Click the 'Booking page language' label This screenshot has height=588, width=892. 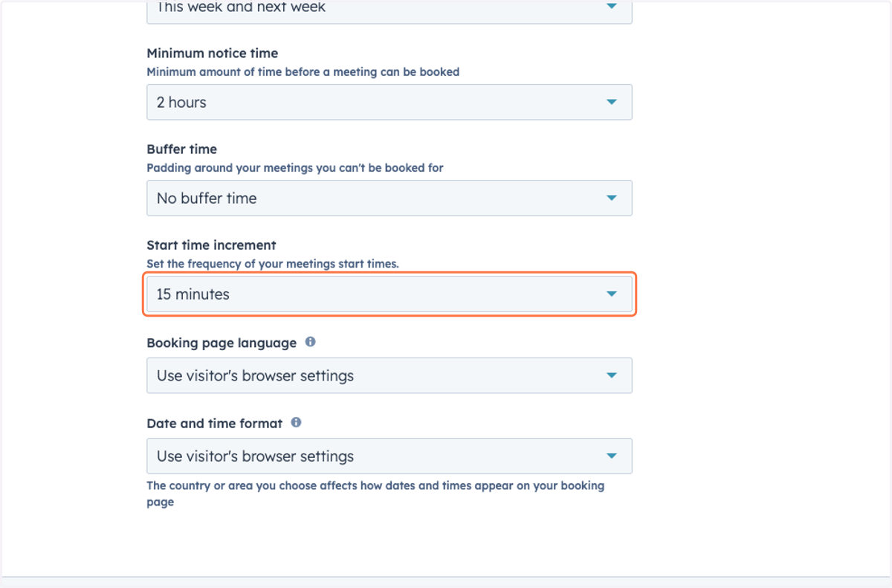pos(222,343)
